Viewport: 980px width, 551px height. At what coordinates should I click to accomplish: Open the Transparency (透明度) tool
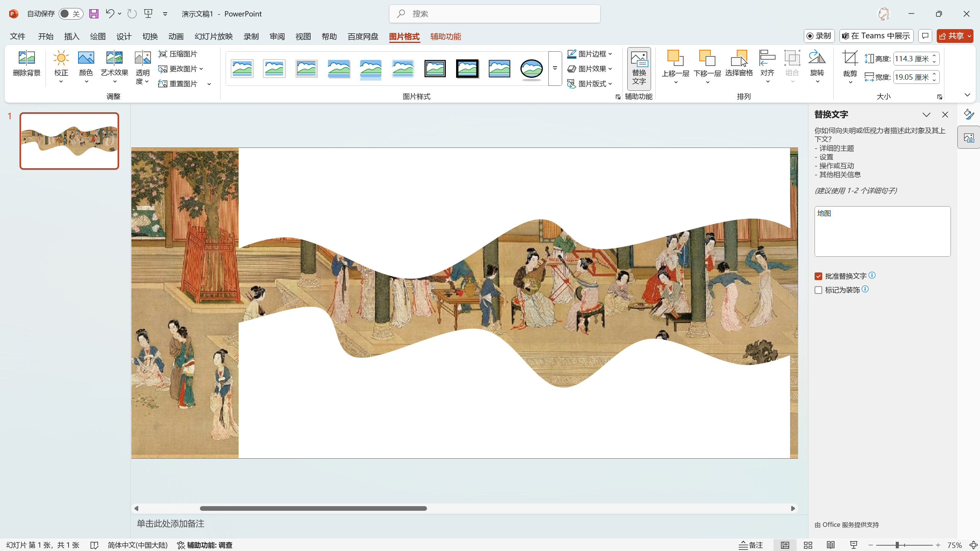coord(142,67)
